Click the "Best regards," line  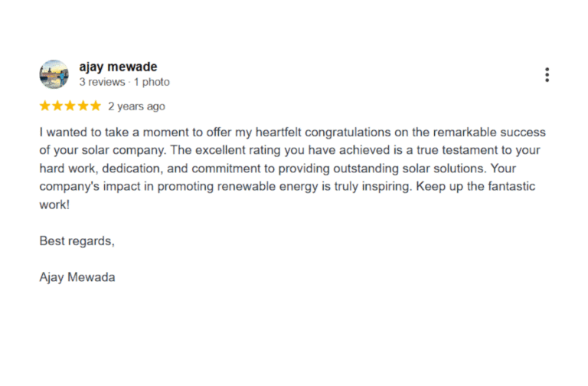[x=77, y=241]
